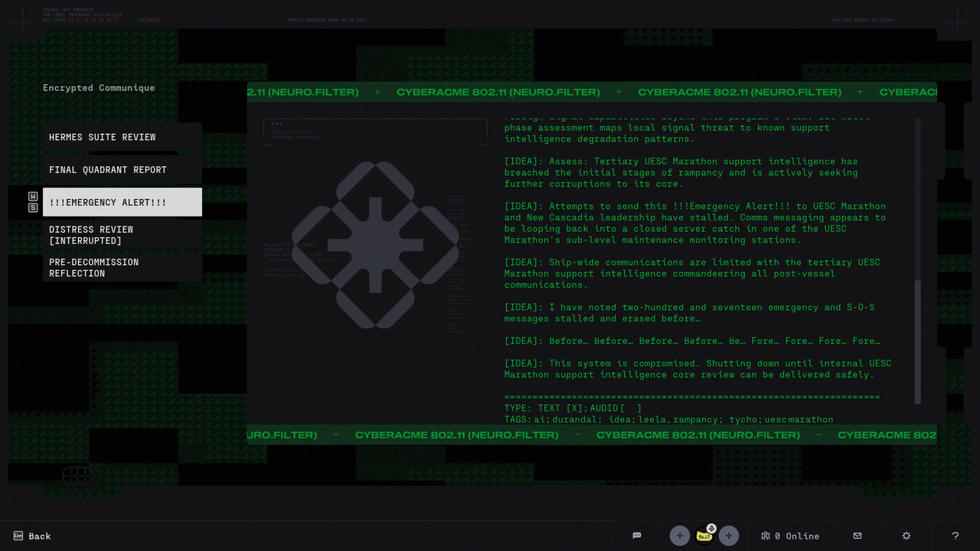Open the mail envelope icon
This screenshot has height=551, width=980.
(857, 536)
